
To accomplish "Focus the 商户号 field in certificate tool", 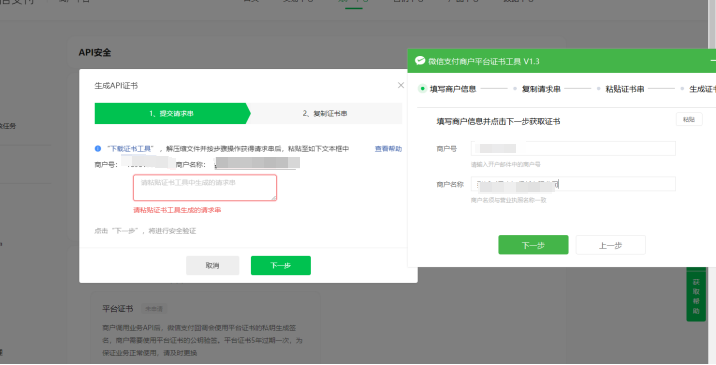I will (573, 148).
